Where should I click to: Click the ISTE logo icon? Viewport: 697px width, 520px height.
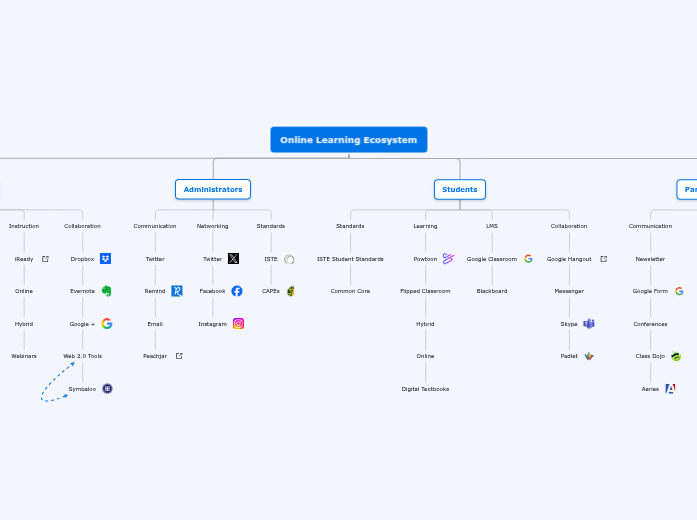point(289,259)
